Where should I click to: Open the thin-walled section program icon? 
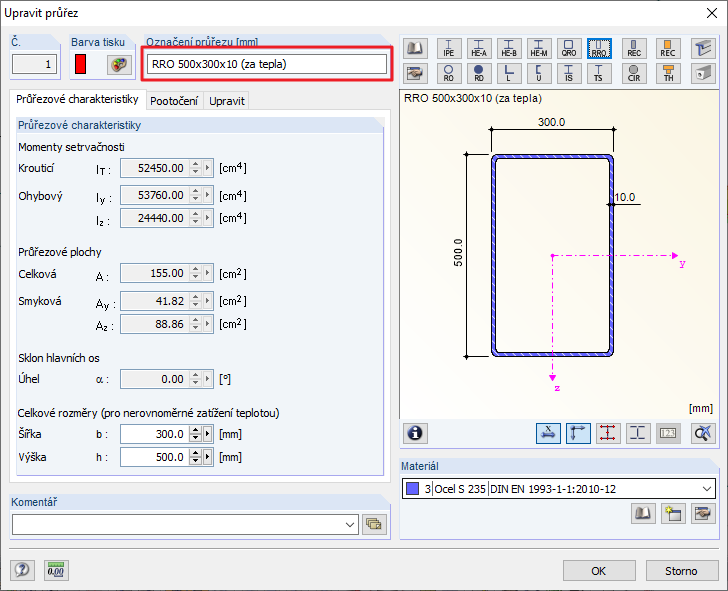click(x=702, y=48)
